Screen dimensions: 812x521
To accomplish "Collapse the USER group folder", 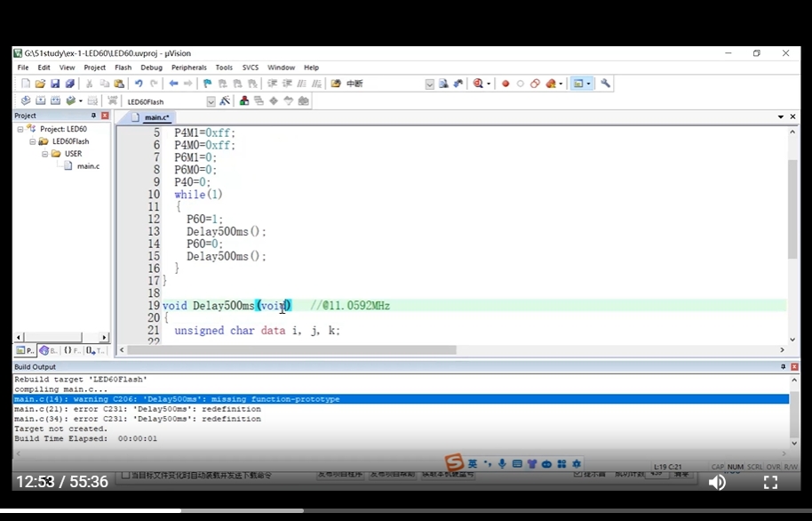I will pos(45,154).
